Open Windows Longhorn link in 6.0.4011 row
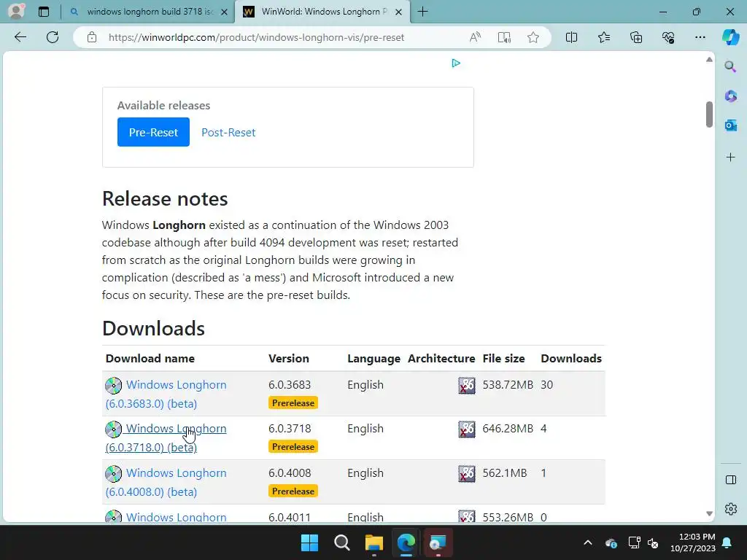The image size is (747, 560). click(177, 517)
